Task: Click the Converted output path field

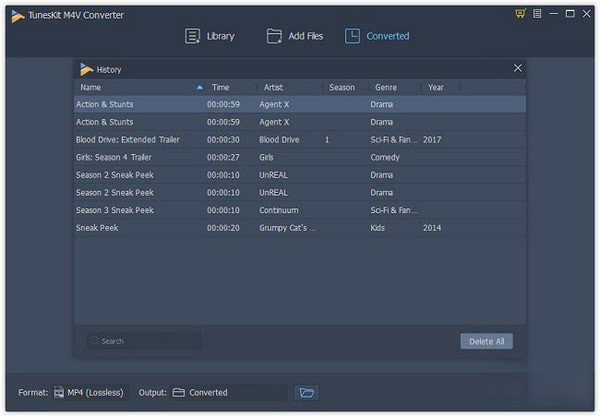Action: (230, 393)
